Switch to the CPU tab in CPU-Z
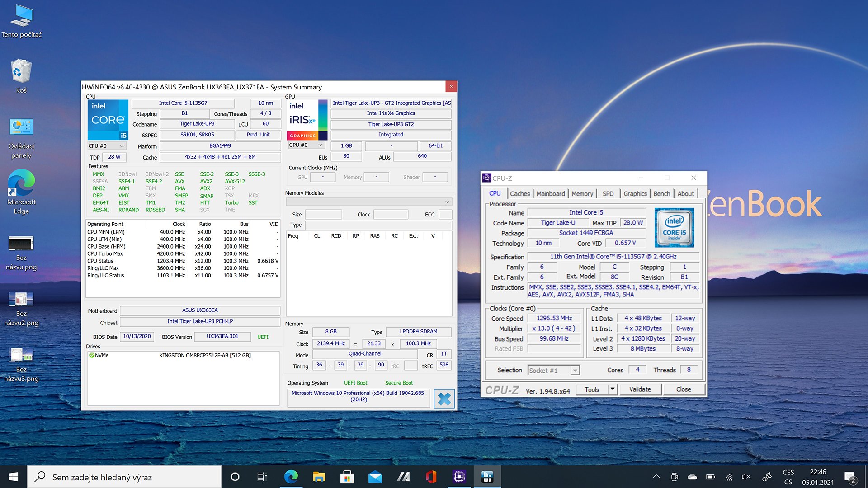Screen dimensions: 868x488 pos(495,193)
